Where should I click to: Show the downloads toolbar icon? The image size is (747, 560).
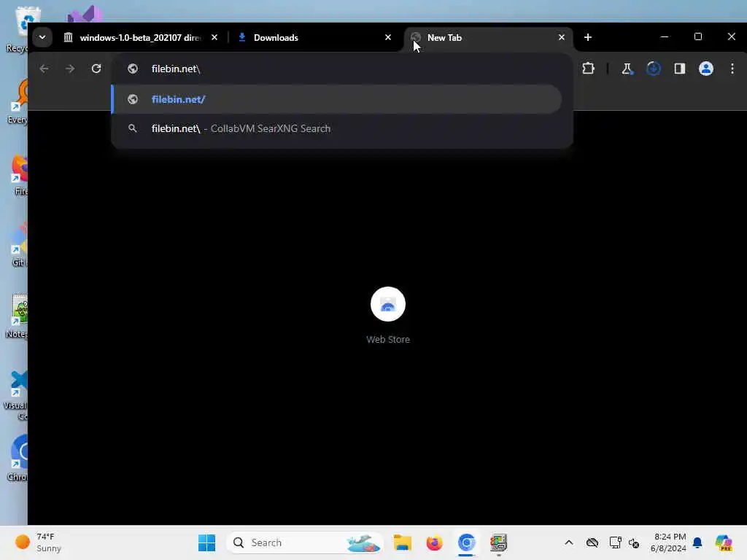click(653, 69)
